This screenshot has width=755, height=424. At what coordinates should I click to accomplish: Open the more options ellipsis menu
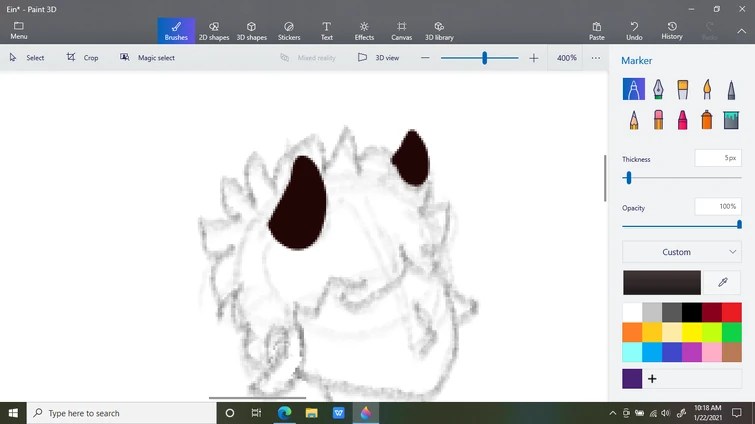point(596,58)
